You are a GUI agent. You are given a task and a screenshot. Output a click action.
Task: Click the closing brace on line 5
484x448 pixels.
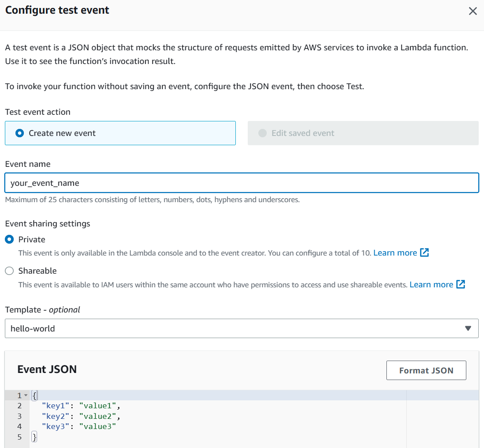pyautogui.click(x=34, y=437)
